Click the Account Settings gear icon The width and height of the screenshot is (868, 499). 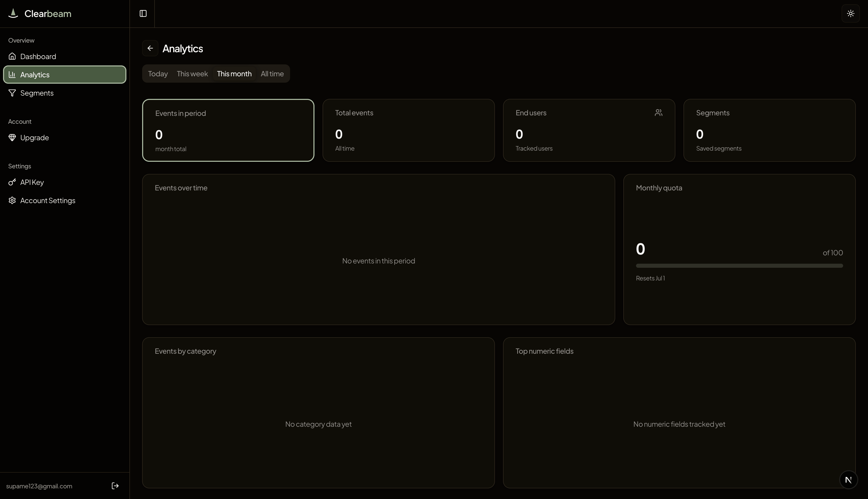click(x=12, y=201)
